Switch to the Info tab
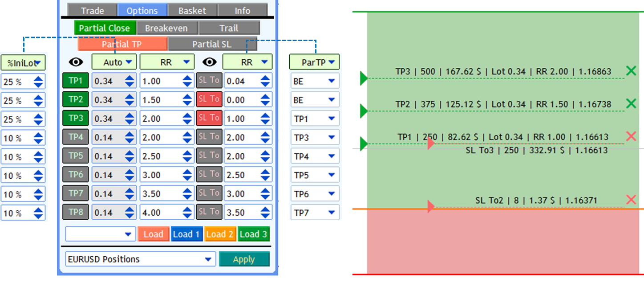Screen dimensions: 644x287 click(243, 10)
